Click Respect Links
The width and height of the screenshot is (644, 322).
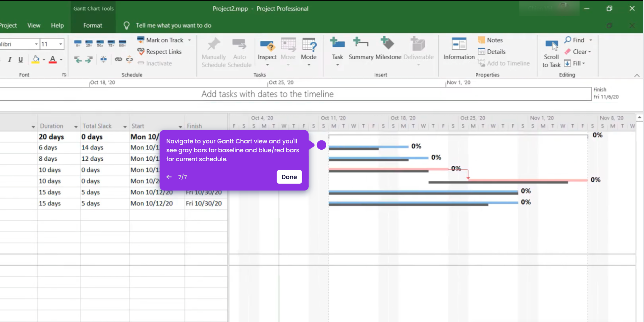tap(159, 51)
